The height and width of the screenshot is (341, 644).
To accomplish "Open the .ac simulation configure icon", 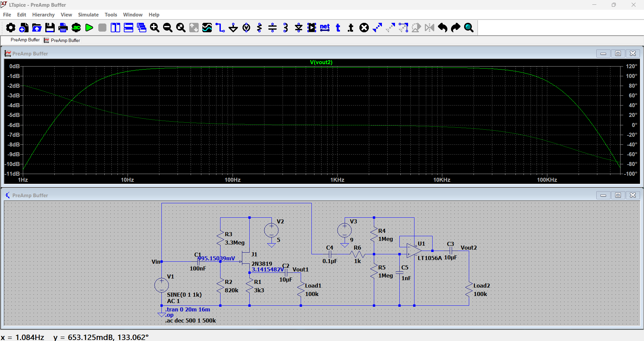I will click(x=76, y=28).
